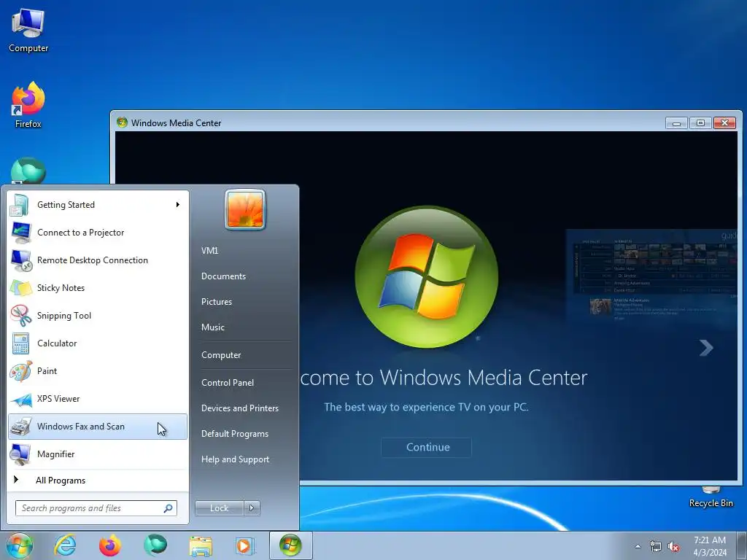Image resolution: width=747 pixels, height=560 pixels.
Task: Expand the Getting Started submenu arrow
Action: pyautogui.click(x=178, y=205)
